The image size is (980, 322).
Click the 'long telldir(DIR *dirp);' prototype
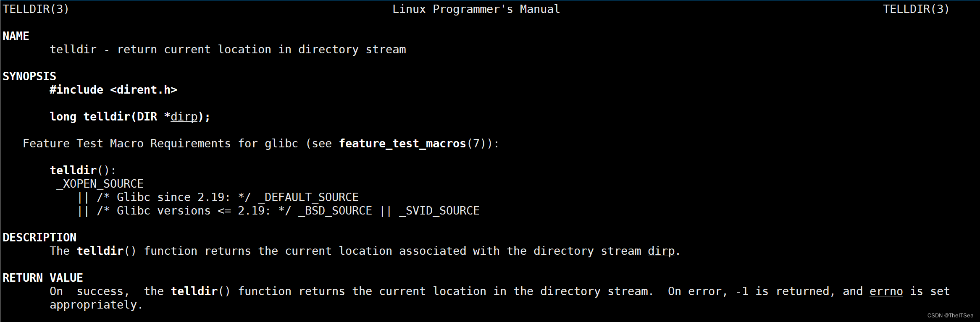pyautogui.click(x=130, y=117)
